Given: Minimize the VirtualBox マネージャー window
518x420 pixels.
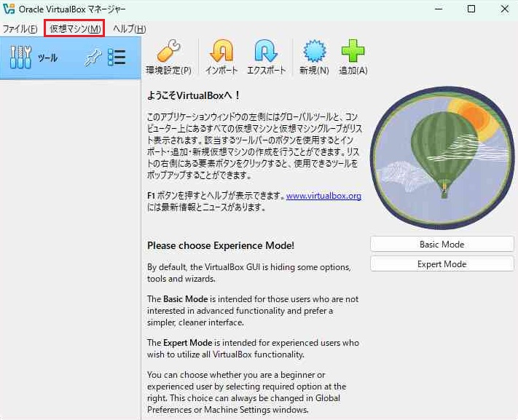Looking at the screenshot, I should click(x=439, y=9).
